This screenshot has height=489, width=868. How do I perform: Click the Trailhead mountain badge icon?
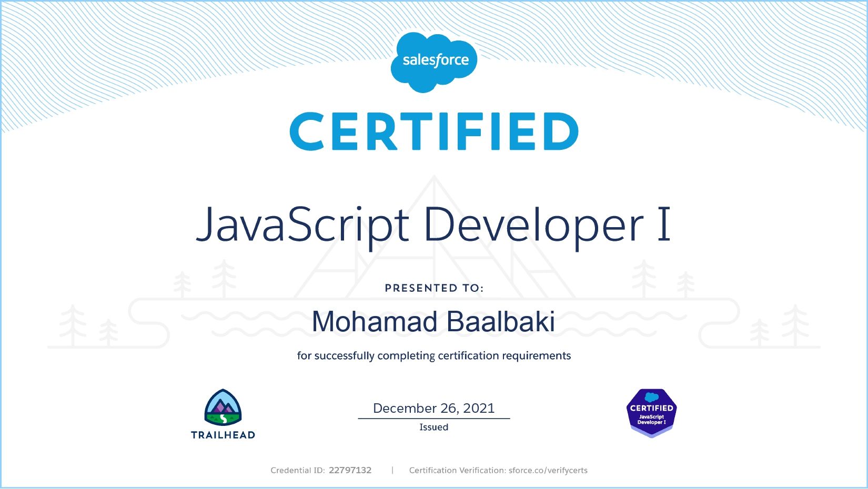[223, 407]
